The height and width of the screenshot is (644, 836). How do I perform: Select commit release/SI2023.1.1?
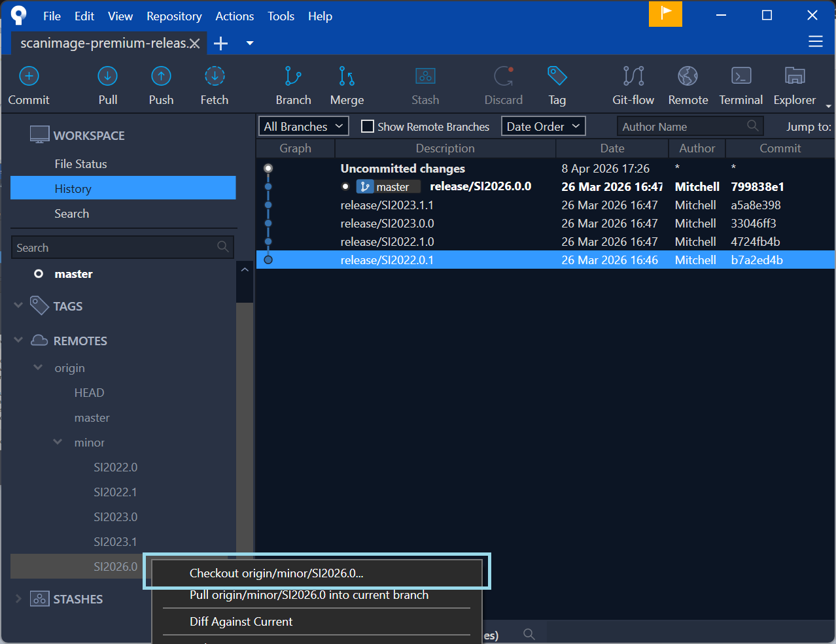(x=546, y=205)
